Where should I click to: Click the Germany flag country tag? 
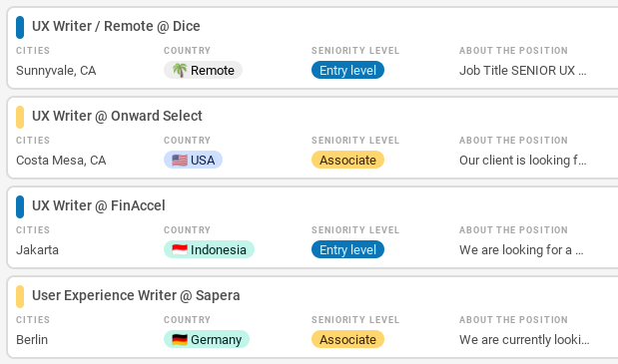click(207, 339)
